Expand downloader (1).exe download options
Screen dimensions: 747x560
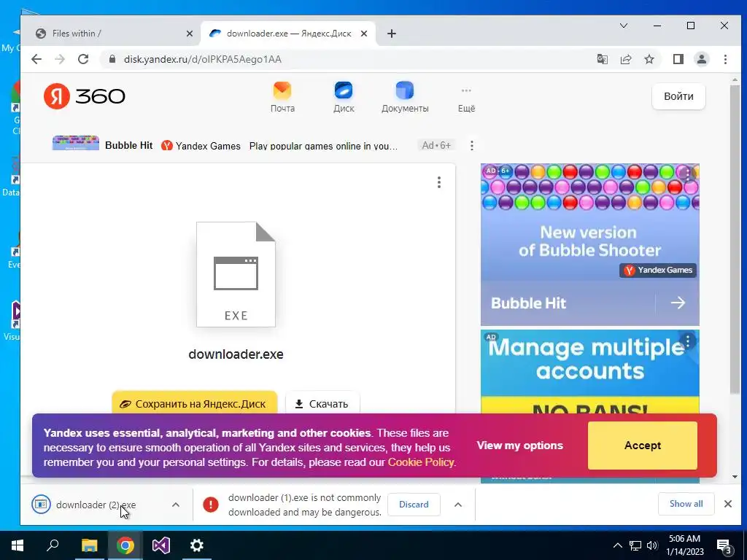click(458, 505)
